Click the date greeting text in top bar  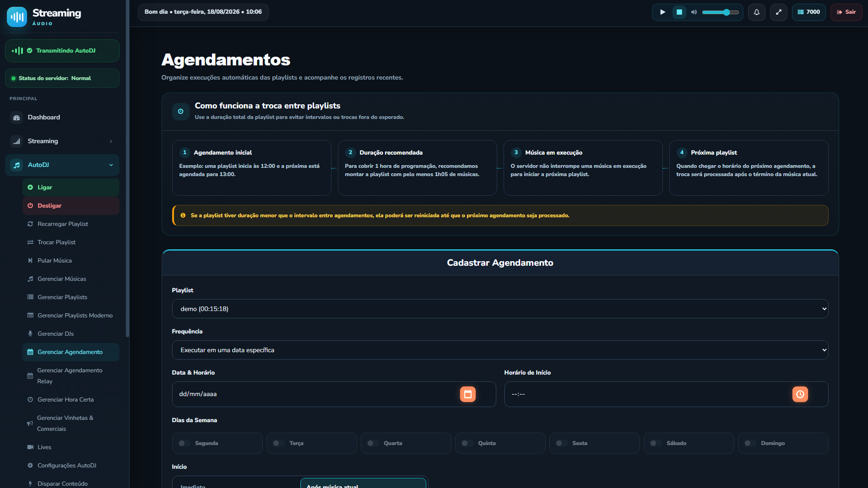[x=203, y=12]
